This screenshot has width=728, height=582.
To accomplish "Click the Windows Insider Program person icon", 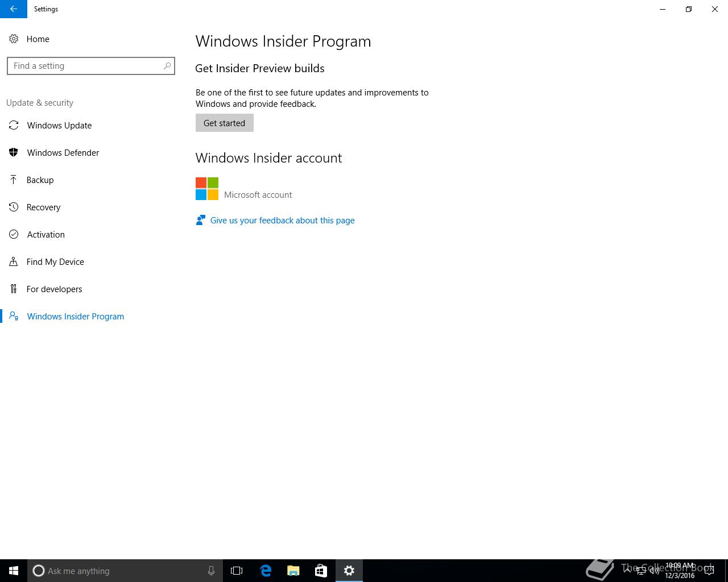I will pyautogui.click(x=14, y=316).
